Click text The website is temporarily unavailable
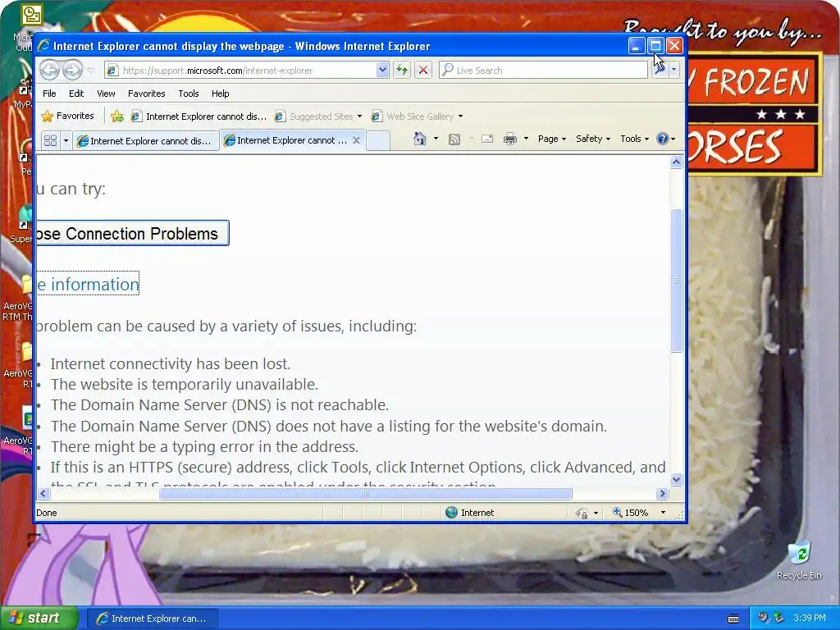This screenshot has height=630, width=840. pos(185,384)
